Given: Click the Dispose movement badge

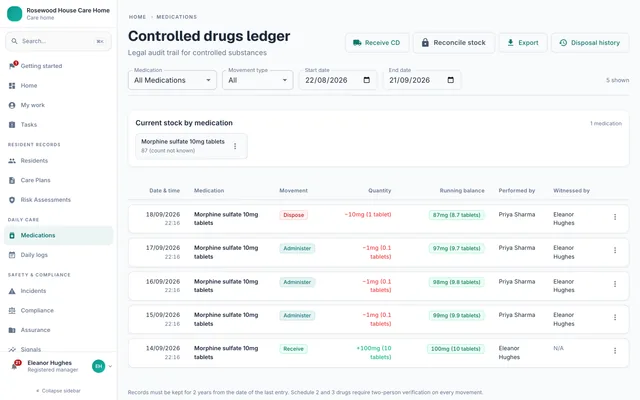Looking at the screenshot, I should [293, 215].
